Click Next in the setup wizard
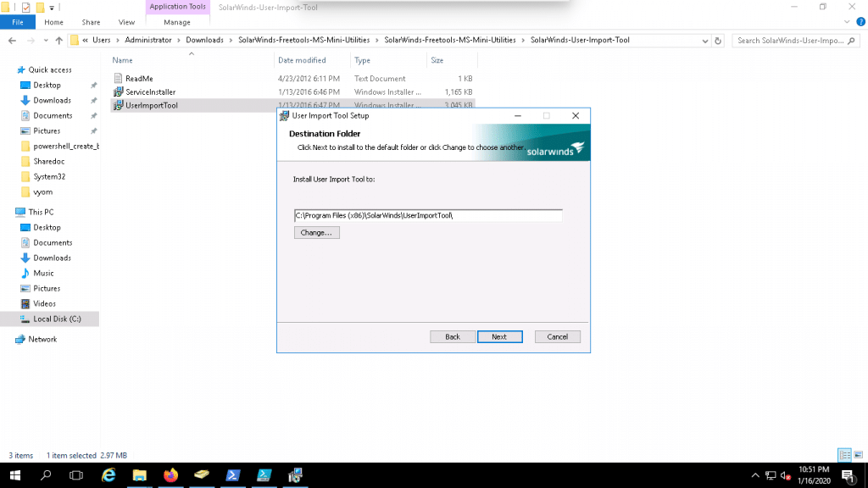868x488 pixels. pyautogui.click(x=499, y=336)
